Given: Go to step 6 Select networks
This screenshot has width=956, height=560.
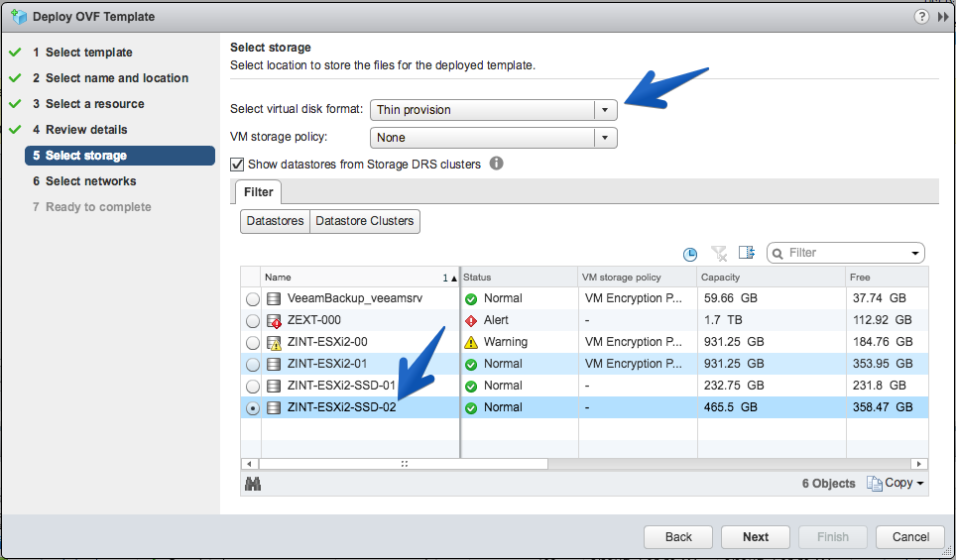Looking at the screenshot, I should [84, 181].
